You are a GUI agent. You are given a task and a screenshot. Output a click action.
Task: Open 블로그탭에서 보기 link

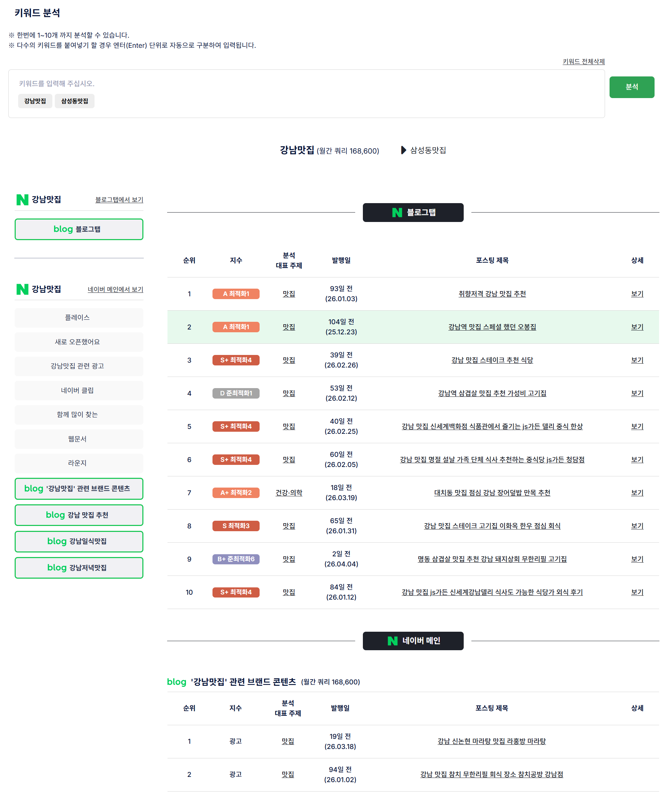click(119, 200)
